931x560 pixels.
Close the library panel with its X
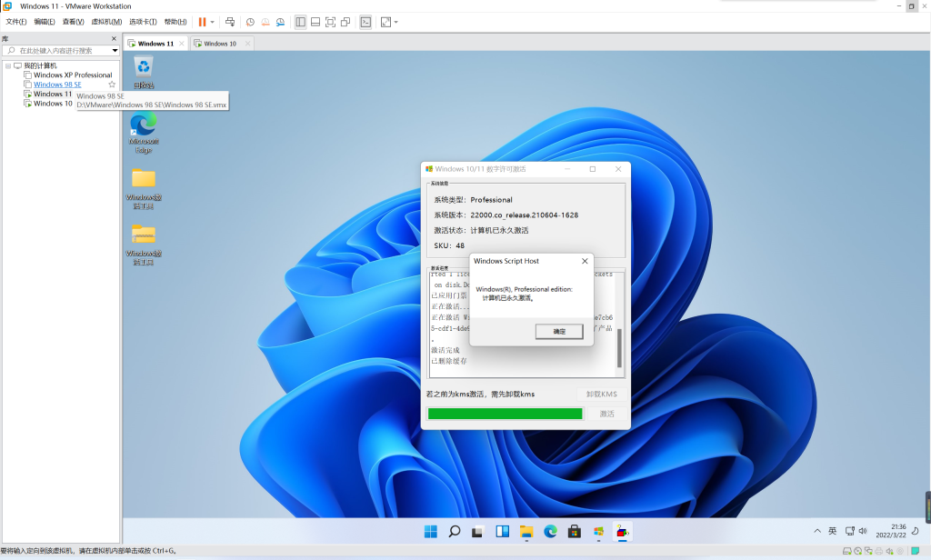tap(114, 38)
